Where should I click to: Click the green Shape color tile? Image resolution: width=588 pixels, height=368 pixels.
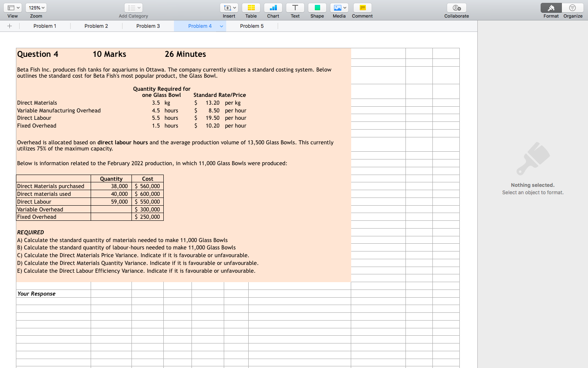click(x=317, y=7)
